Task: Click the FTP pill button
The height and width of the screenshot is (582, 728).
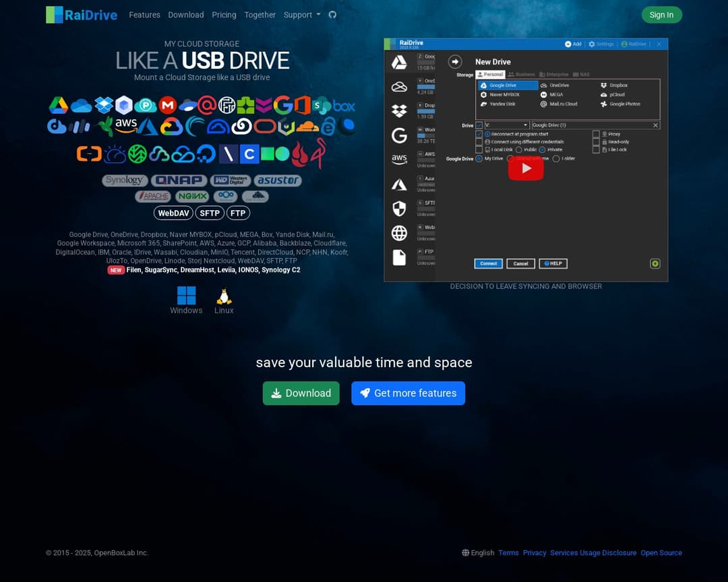Action: (x=238, y=213)
